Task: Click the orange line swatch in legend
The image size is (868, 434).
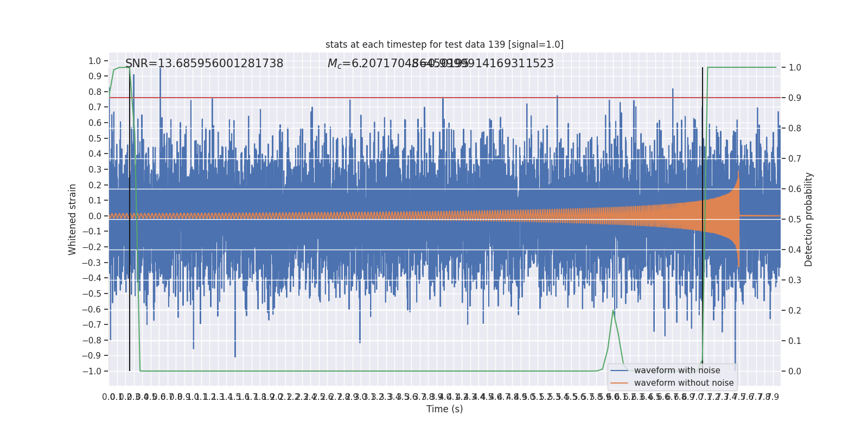Action: click(619, 383)
